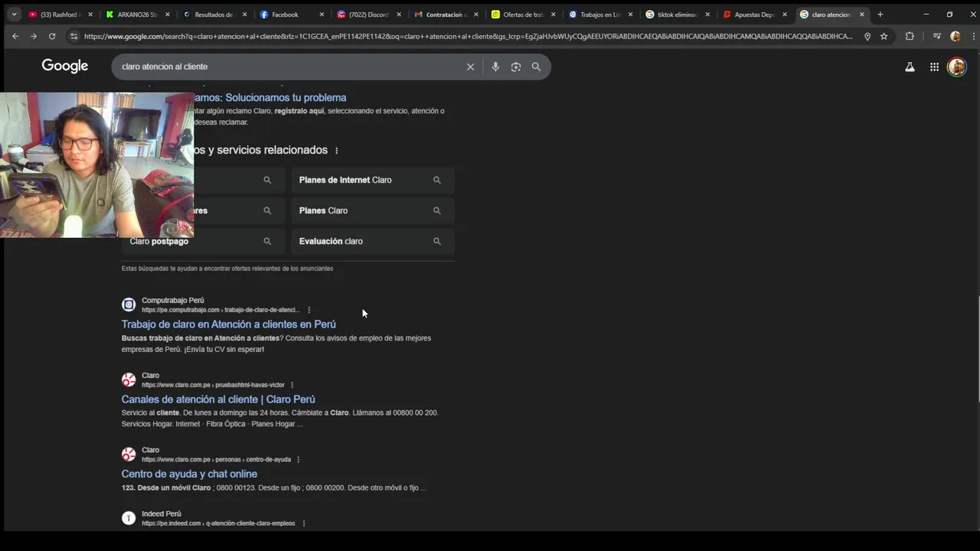
Task: Open more options for pruebashtml-havas-victor result
Action: click(292, 385)
